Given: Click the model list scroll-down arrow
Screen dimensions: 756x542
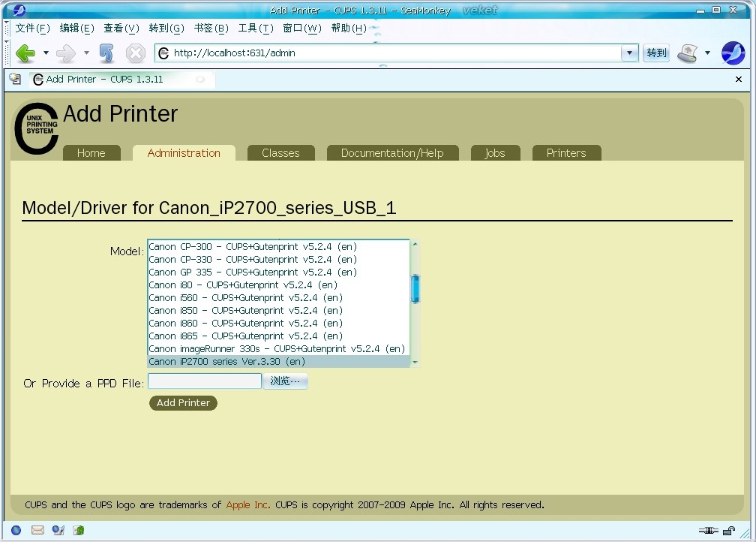Looking at the screenshot, I should [415, 362].
